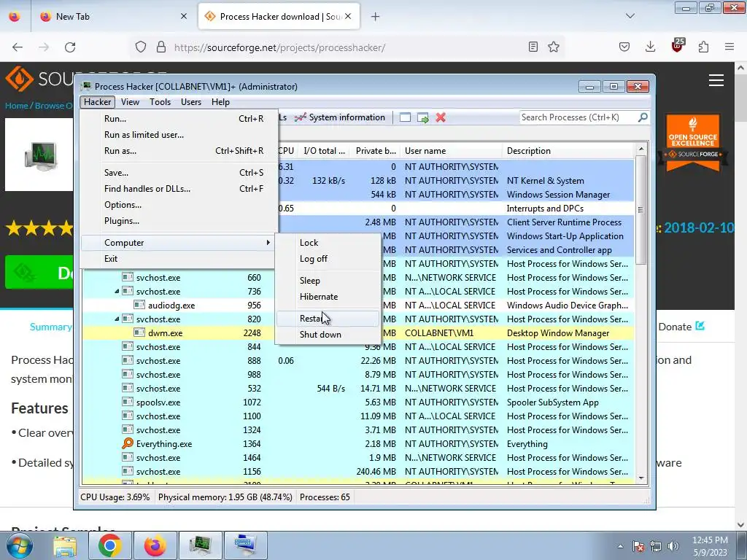747x560 pixels.
Task: Click the search magnifier icon in Process Hacker
Action: (x=643, y=117)
